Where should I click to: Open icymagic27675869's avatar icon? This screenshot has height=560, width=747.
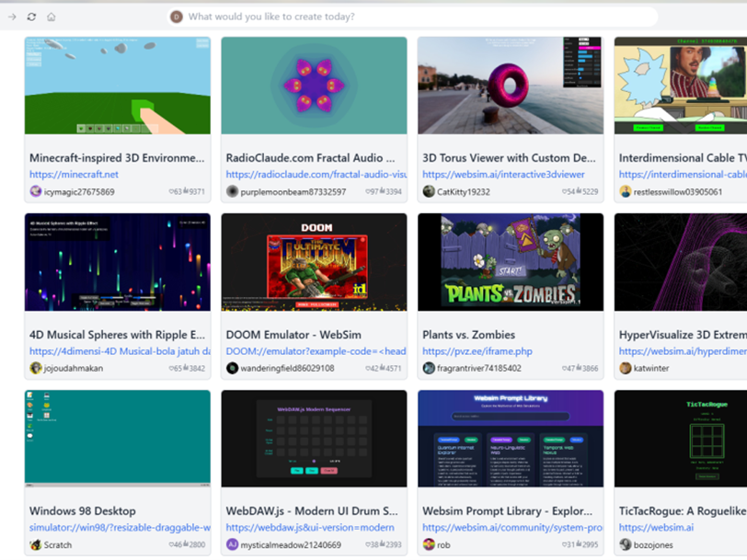[x=36, y=191]
